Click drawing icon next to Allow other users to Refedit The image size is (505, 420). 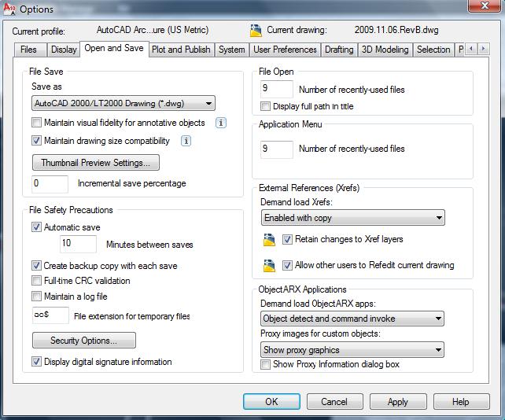[x=269, y=265]
